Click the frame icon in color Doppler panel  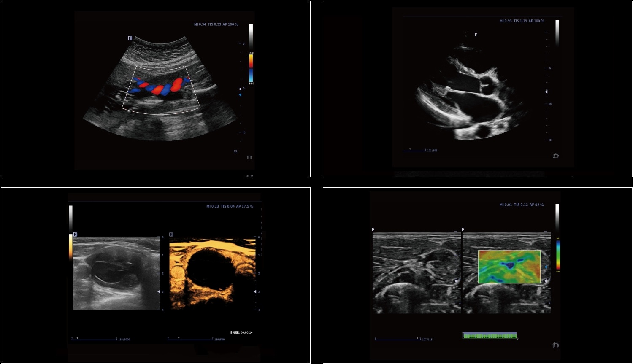click(249, 157)
